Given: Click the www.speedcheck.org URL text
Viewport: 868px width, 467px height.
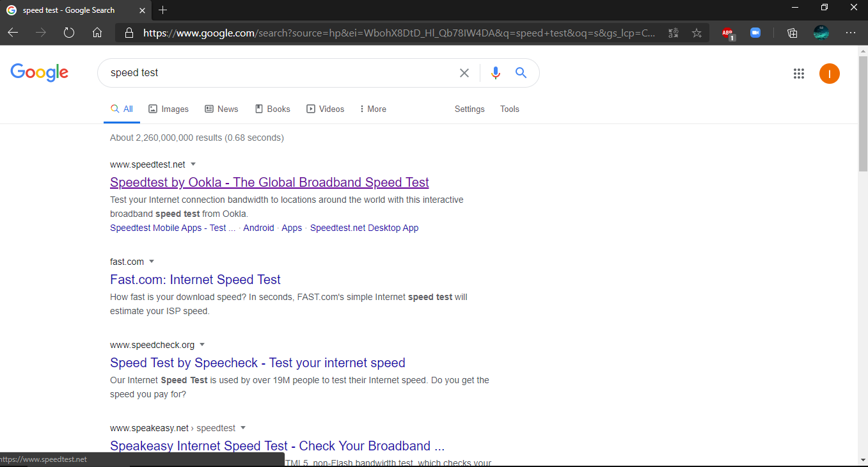Looking at the screenshot, I should click(x=152, y=345).
